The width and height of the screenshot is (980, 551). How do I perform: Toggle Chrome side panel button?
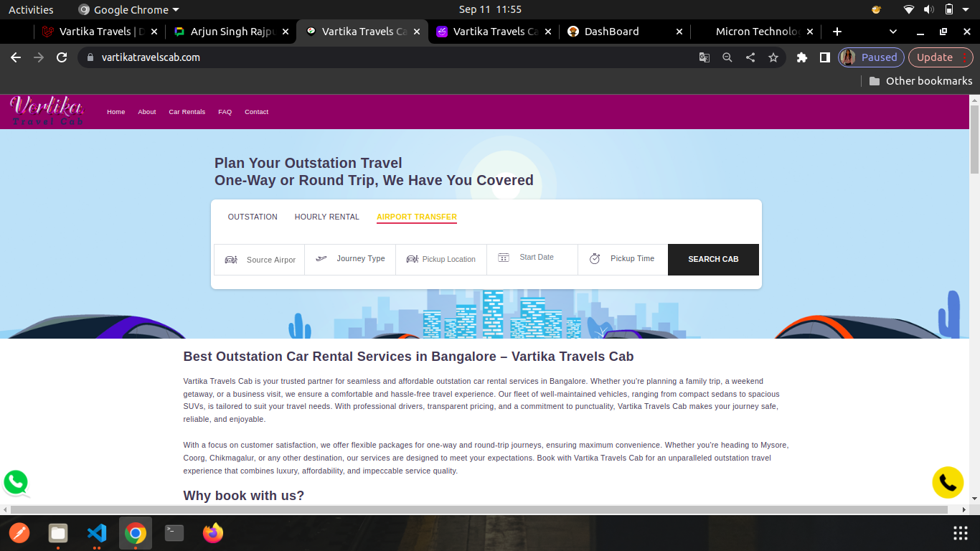[x=825, y=57]
